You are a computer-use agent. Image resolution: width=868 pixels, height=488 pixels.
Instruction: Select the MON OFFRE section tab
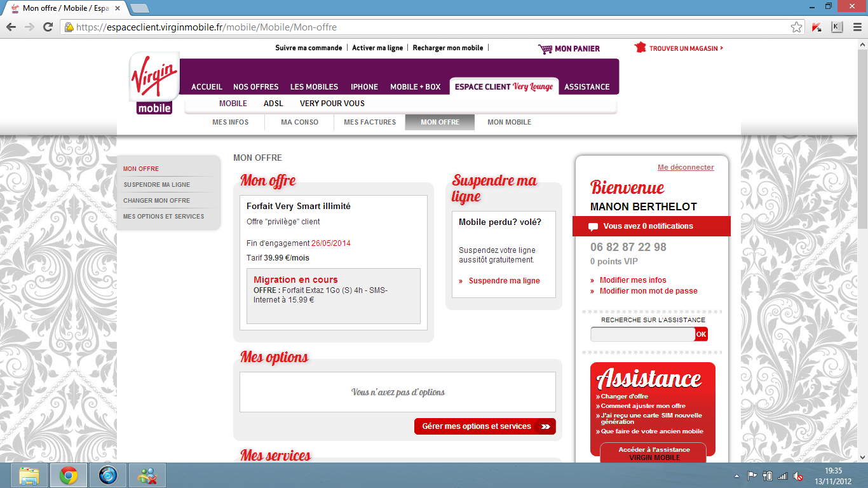point(440,122)
